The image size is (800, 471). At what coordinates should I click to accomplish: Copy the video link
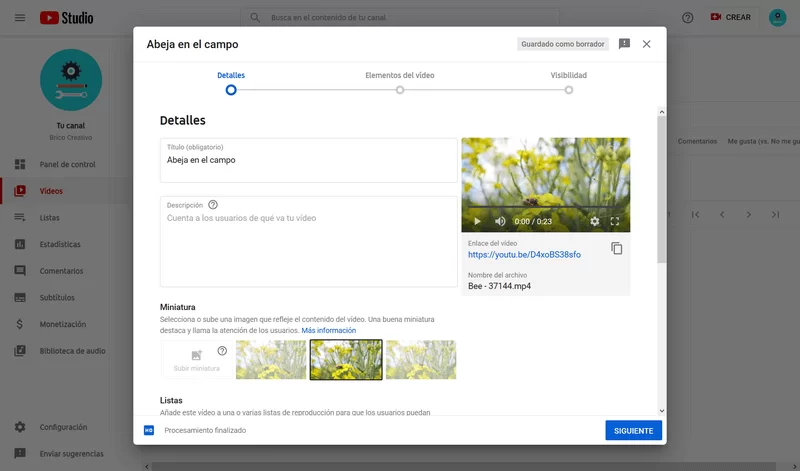pos(616,249)
